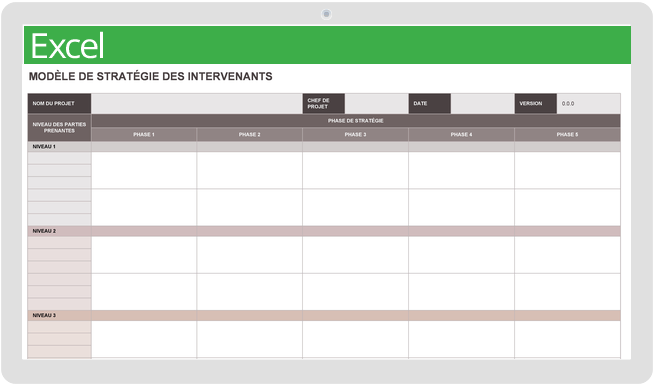Image resolution: width=654 pixels, height=385 pixels.
Task: Select the PHASE 3 column header
Action: pos(355,134)
